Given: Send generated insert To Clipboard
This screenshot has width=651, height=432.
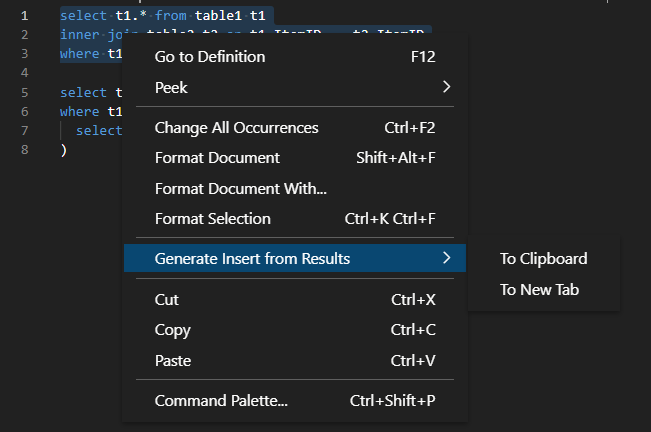Looking at the screenshot, I should point(543,259).
